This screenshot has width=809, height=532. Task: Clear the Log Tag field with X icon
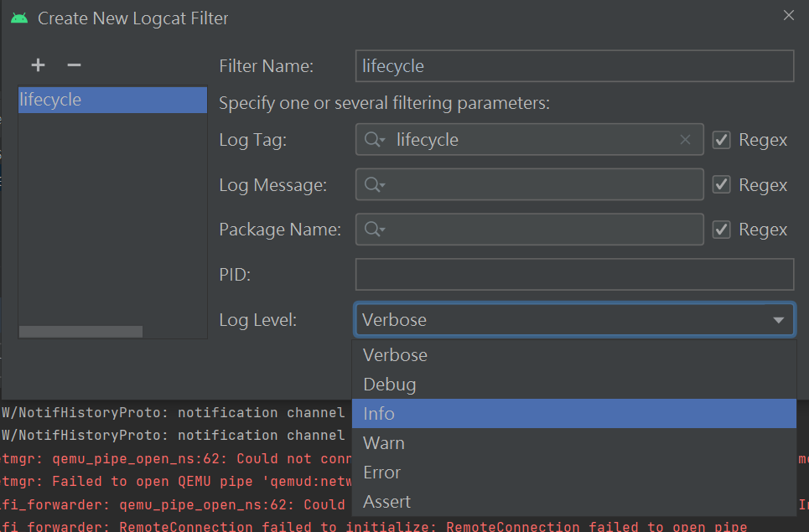685,140
